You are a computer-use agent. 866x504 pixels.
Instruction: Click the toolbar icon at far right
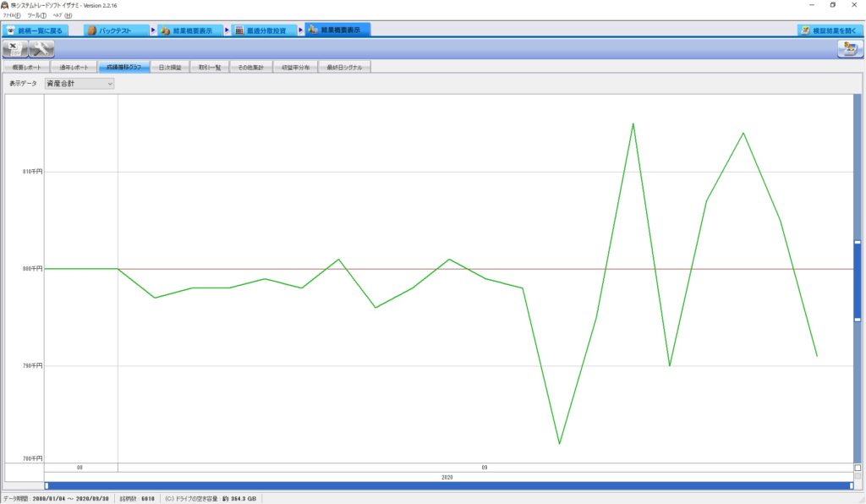(x=847, y=48)
